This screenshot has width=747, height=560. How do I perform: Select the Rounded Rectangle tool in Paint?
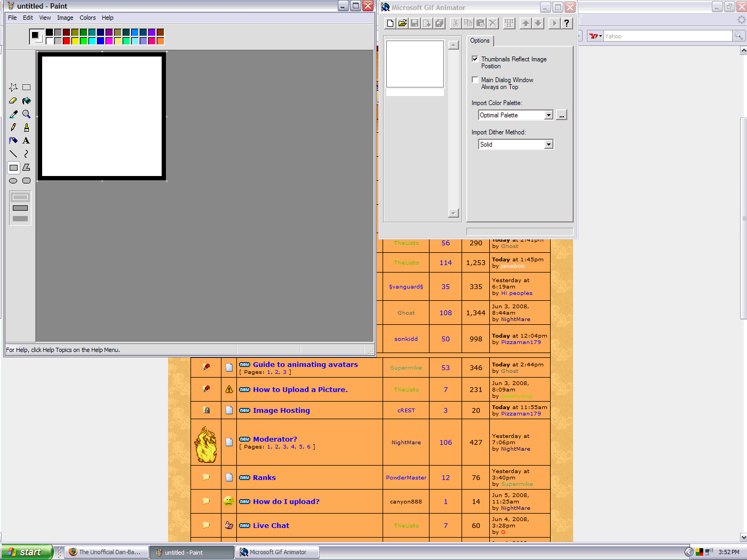pos(26,181)
